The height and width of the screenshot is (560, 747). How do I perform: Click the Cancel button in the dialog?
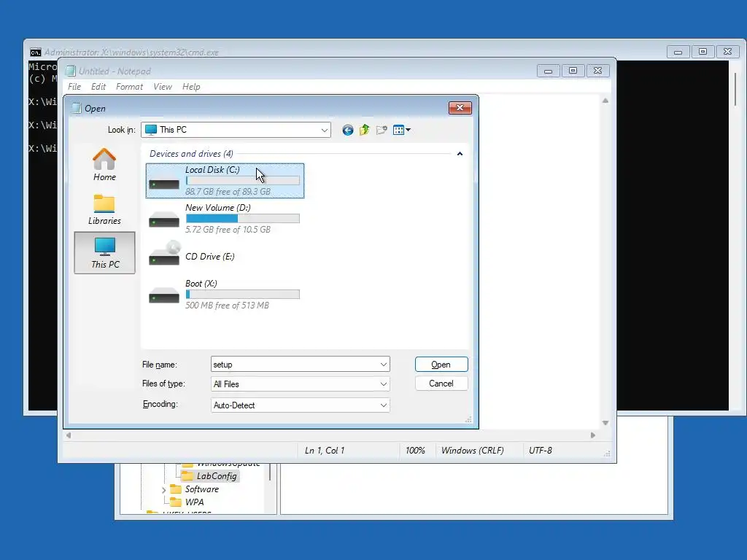click(441, 384)
